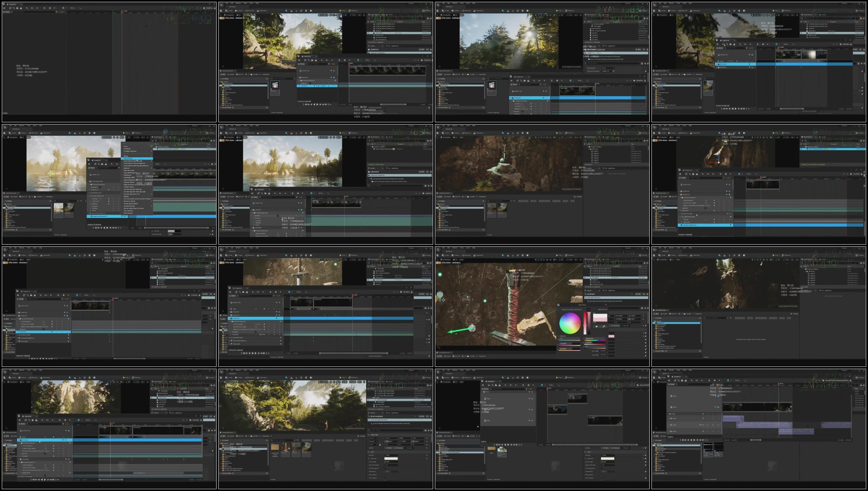This screenshot has width=868, height=491.
Task: Close the Color Picker dialog
Action: click(x=606, y=305)
